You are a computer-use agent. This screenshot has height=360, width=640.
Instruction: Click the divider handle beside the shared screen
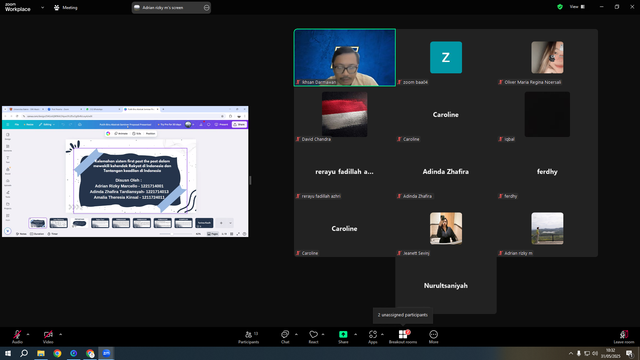coord(250,180)
